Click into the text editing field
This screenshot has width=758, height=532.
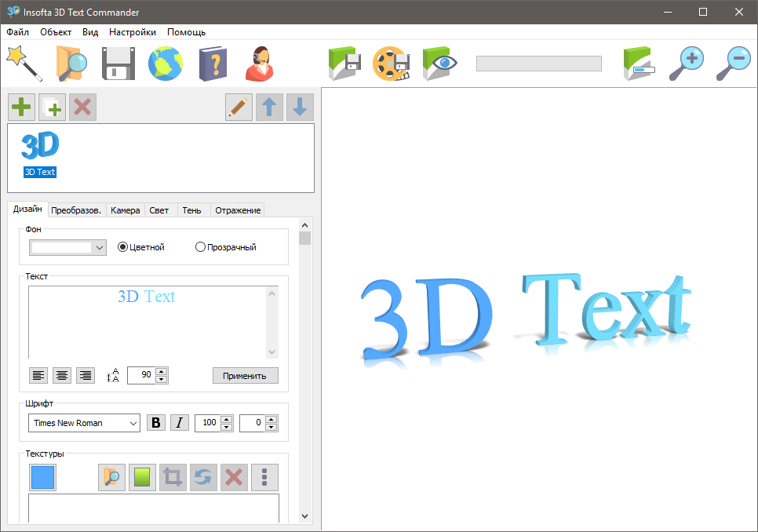click(x=148, y=322)
